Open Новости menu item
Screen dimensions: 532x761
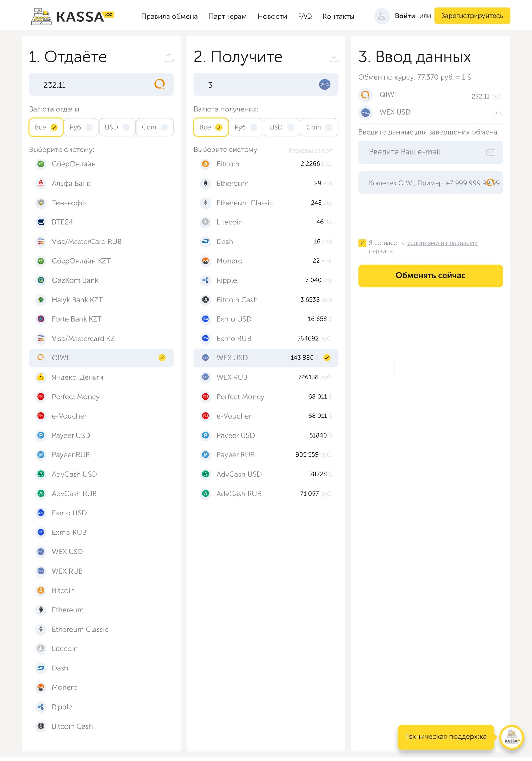click(272, 16)
